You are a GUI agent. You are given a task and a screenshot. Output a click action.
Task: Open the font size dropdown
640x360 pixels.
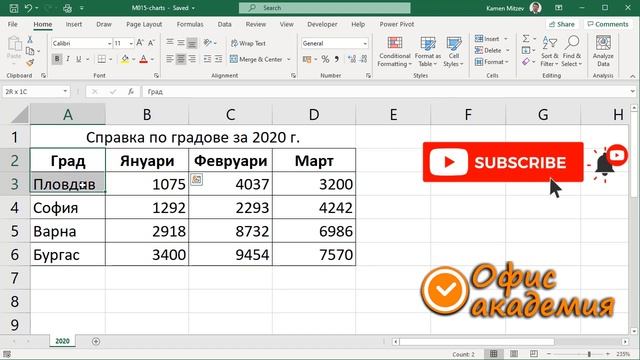[131, 43]
